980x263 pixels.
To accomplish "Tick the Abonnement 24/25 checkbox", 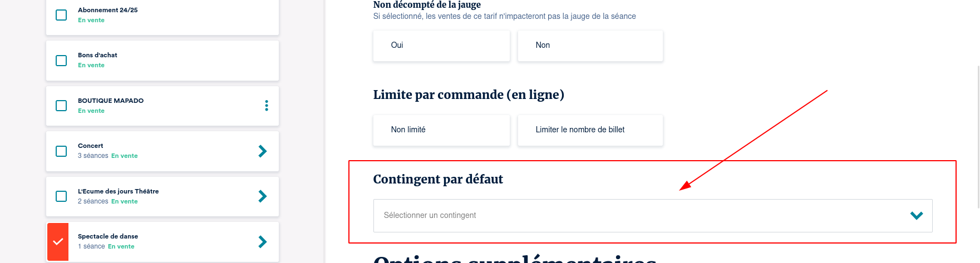I will (x=61, y=15).
